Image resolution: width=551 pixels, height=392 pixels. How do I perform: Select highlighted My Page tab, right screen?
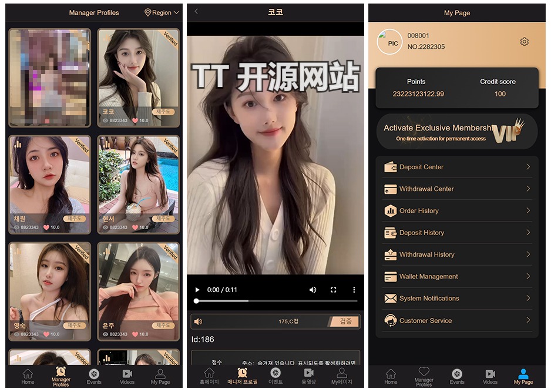point(523,377)
